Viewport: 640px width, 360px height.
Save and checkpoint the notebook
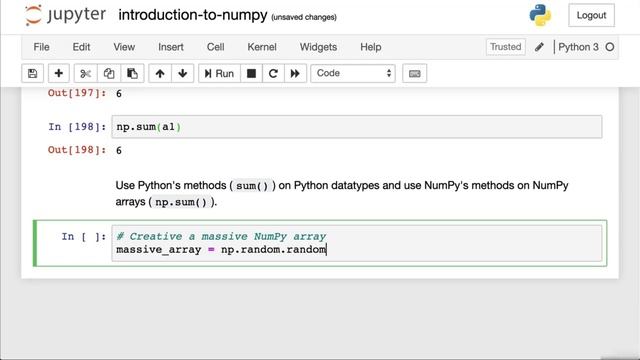coord(32,73)
